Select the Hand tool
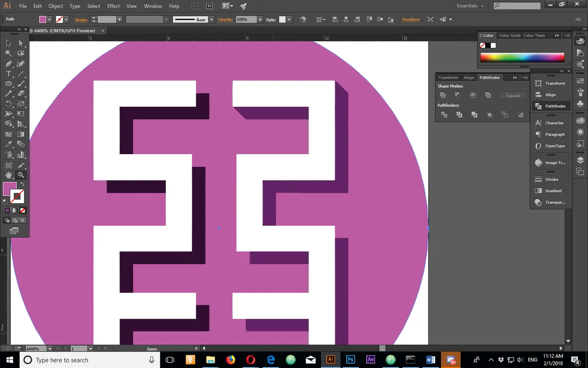 coord(8,175)
